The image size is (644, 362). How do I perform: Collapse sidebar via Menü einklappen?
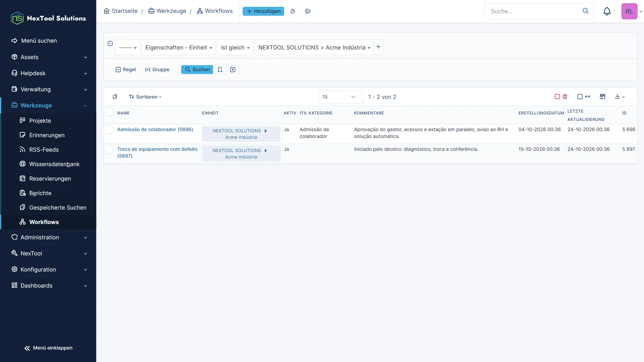[x=48, y=348]
